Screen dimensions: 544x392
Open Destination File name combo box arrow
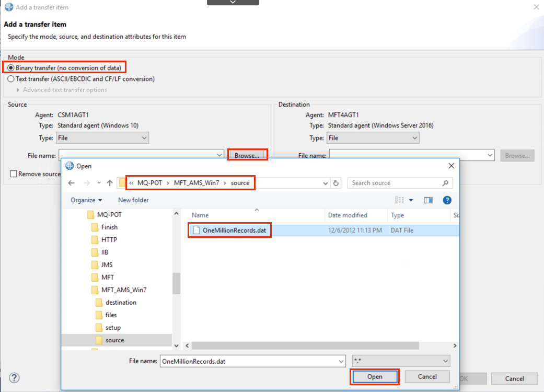pyautogui.click(x=490, y=155)
